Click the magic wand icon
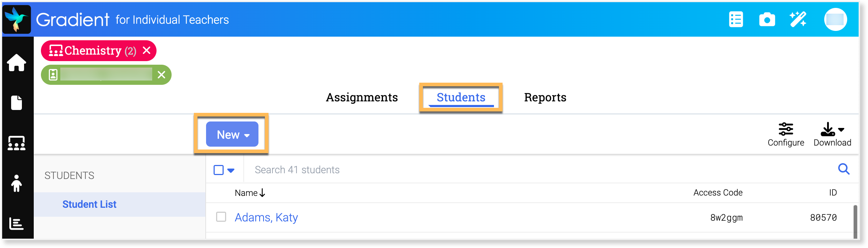This screenshot has height=248, width=868. click(798, 19)
